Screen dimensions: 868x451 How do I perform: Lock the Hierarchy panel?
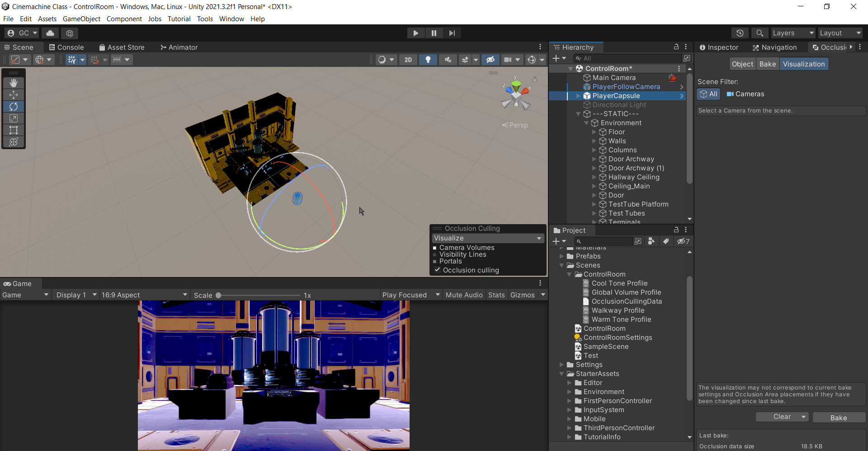[x=676, y=47]
